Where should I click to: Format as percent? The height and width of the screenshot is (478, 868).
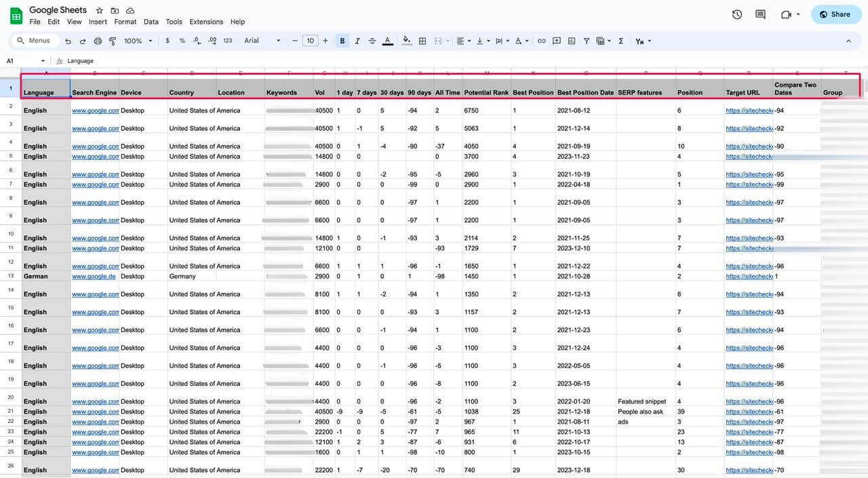182,41
